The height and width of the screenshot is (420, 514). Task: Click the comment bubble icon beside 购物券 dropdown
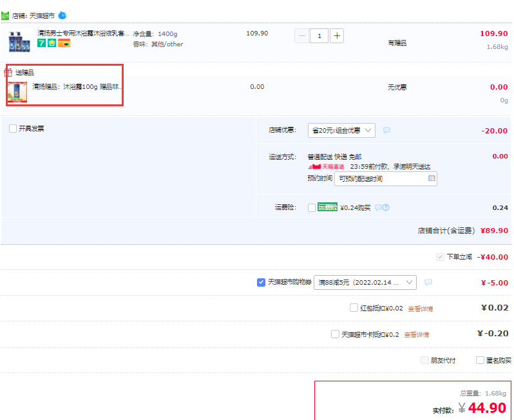tap(428, 282)
